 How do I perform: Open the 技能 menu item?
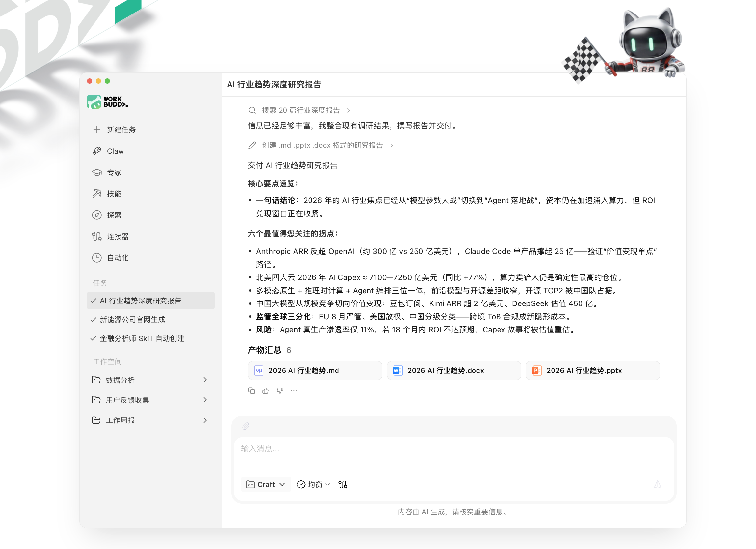tap(151, 193)
